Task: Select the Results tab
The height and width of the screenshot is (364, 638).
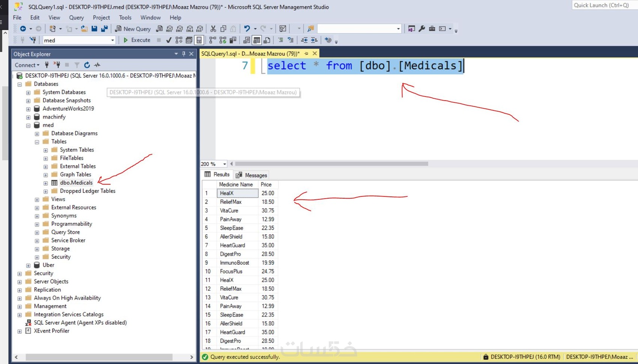Action: coord(217,174)
